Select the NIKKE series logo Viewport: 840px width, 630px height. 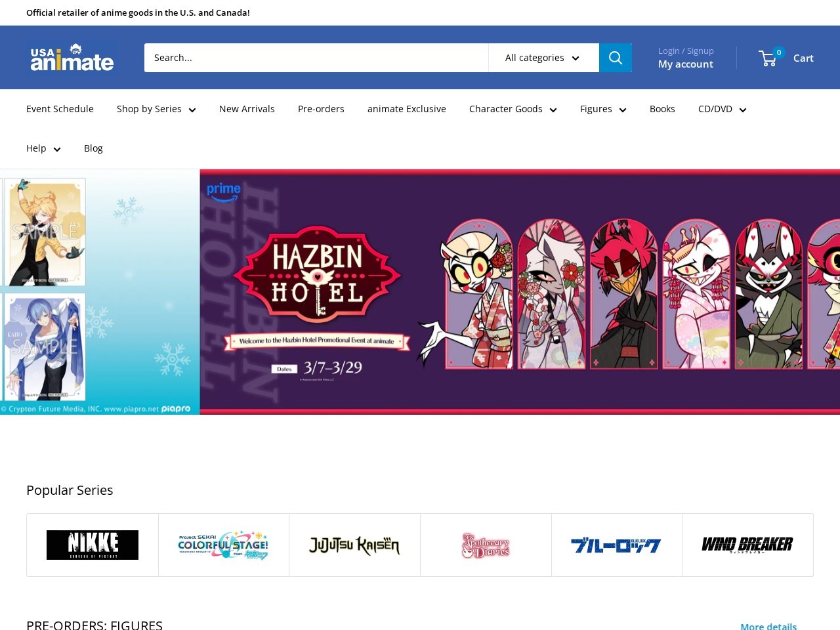92,545
